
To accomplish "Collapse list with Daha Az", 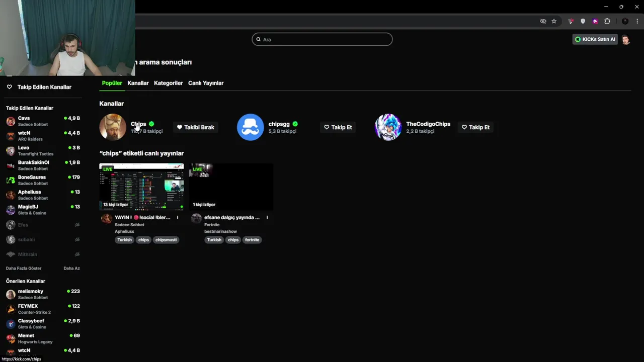I will point(71,268).
